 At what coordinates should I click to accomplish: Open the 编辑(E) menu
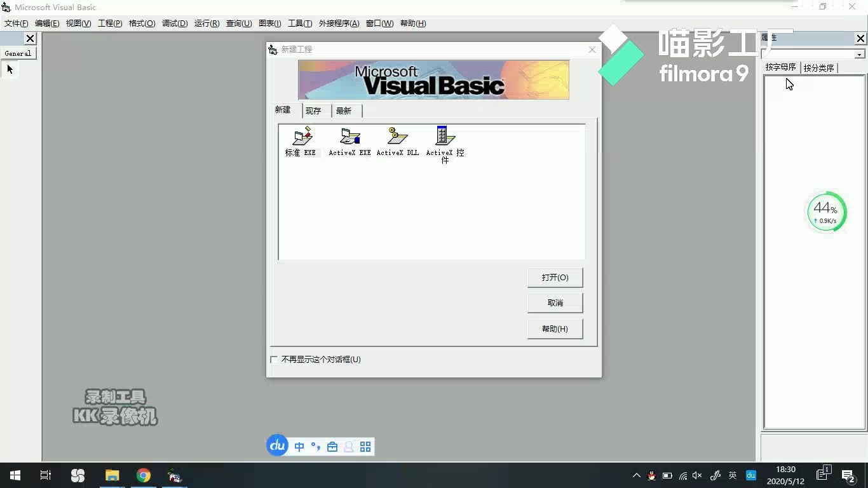(x=47, y=24)
